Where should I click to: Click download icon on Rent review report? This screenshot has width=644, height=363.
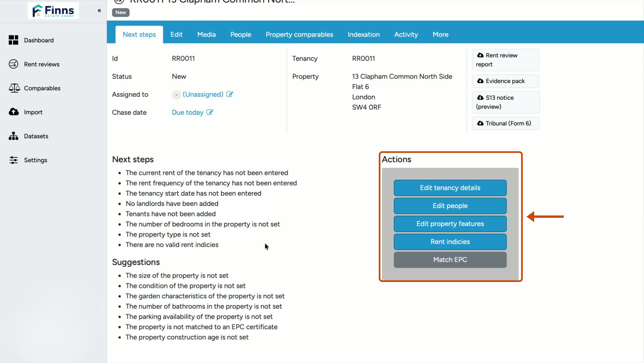(480, 55)
